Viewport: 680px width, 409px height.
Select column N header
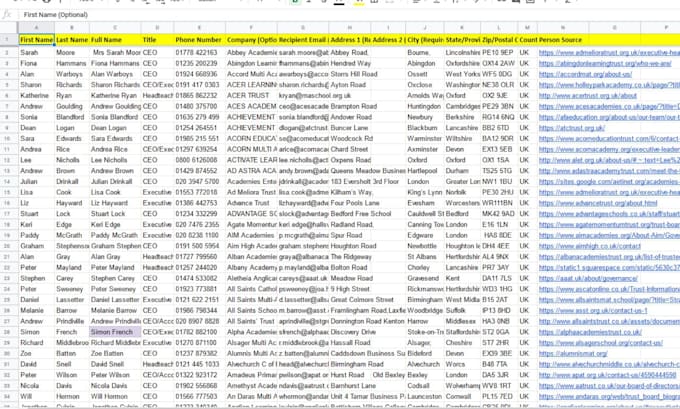tap(563, 27)
